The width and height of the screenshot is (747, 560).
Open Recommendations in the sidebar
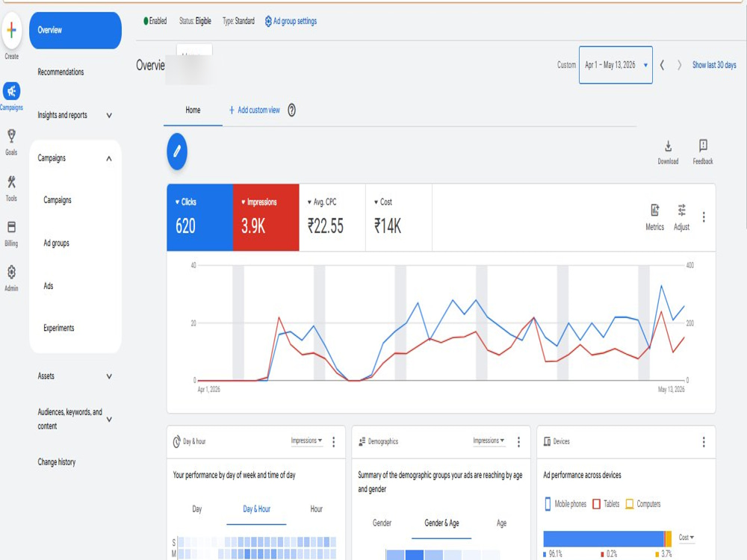pyautogui.click(x=61, y=72)
